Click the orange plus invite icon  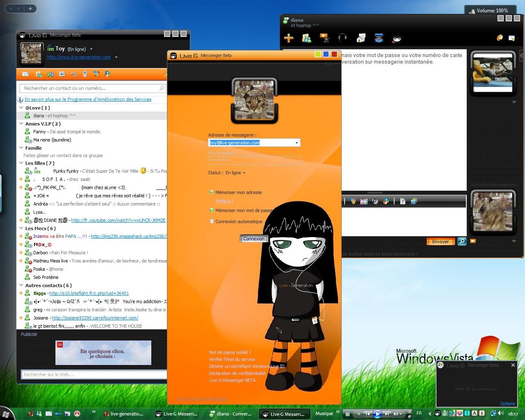click(289, 39)
